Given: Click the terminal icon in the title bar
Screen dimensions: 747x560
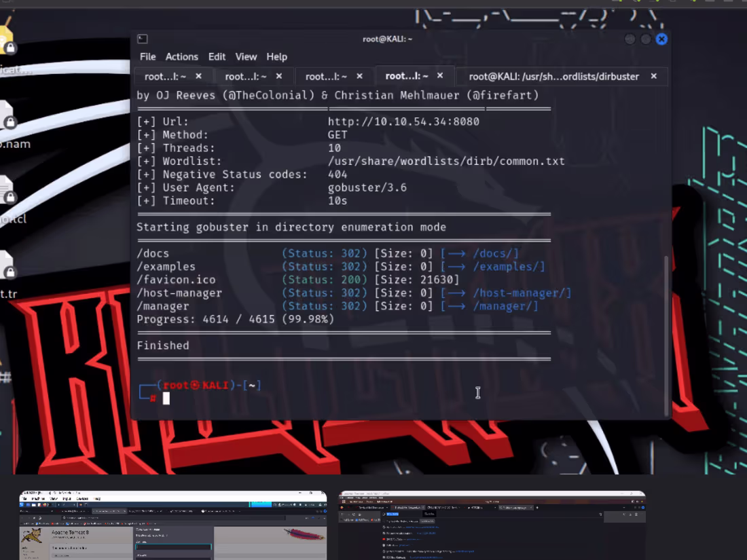Looking at the screenshot, I should pyautogui.click(x=141, y=39).
